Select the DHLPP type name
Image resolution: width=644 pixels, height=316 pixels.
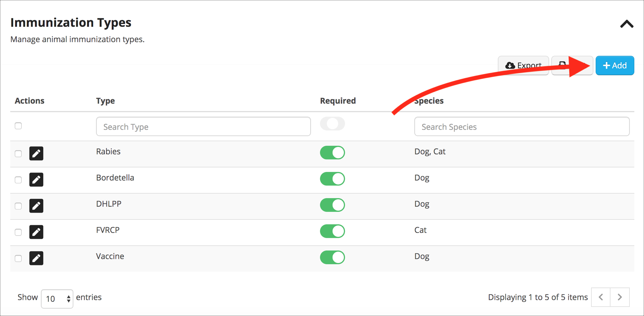(109, 204)
